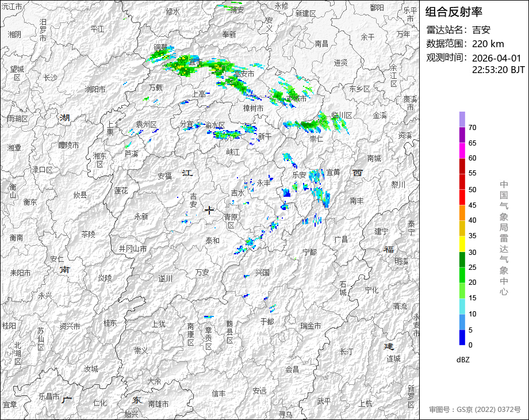This screenshot has height=420, width=529.
Task: Click the 渝水区 label on the map
Action: click(215, 125)
